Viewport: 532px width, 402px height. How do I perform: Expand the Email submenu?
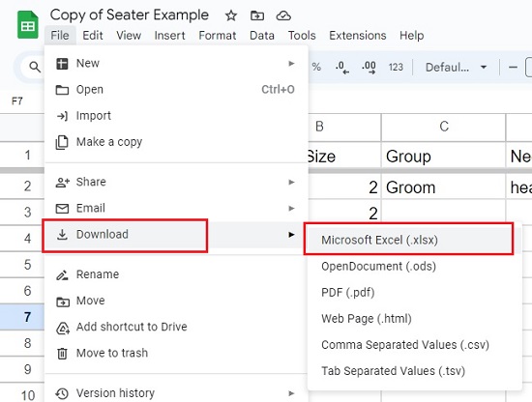click(176, 208)
